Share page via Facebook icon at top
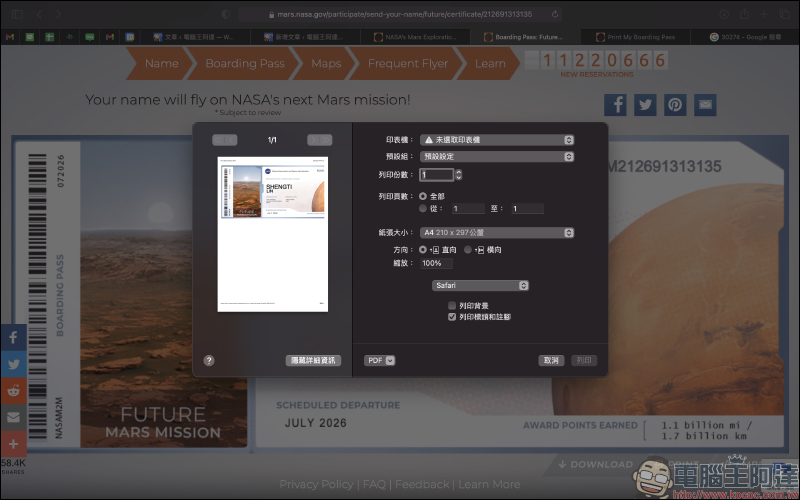800x500 pixels. click(x=615, y=105)
